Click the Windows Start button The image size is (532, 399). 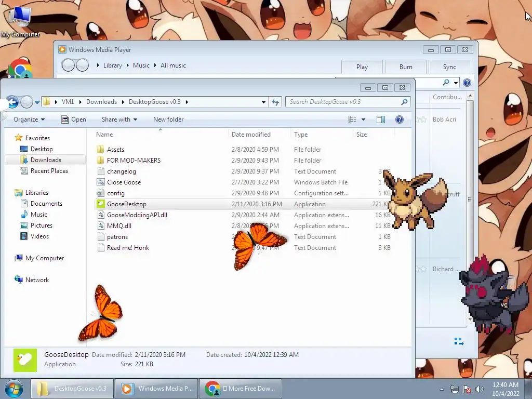tap(15, 389)
